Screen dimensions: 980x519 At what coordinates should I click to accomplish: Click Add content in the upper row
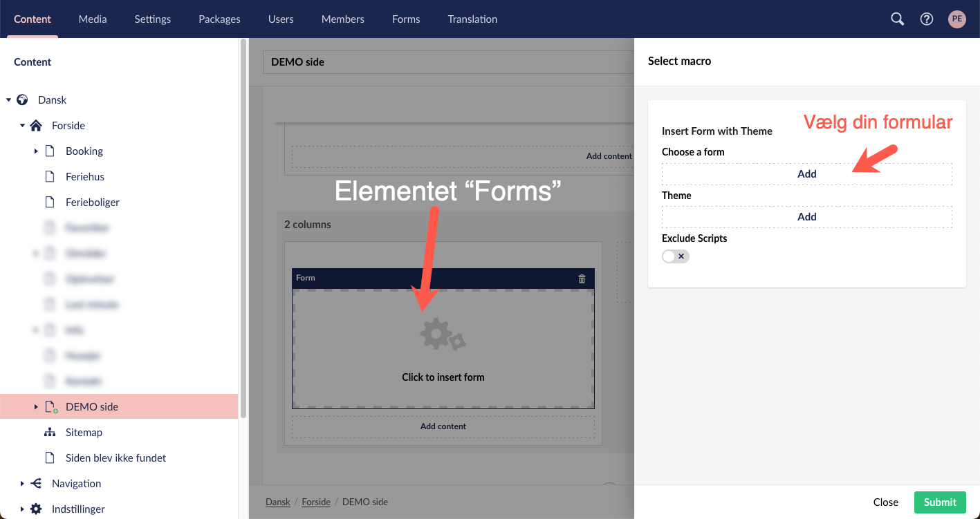click(462, 156)
